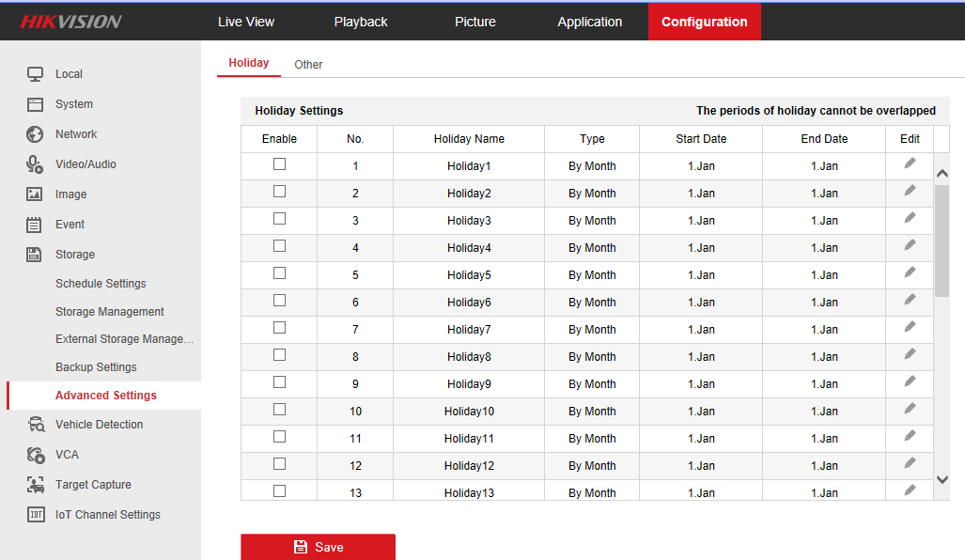Viewport: 965px width, 560px height.
Task: Check the Holiday12 enable box
Action: point(279,464)
